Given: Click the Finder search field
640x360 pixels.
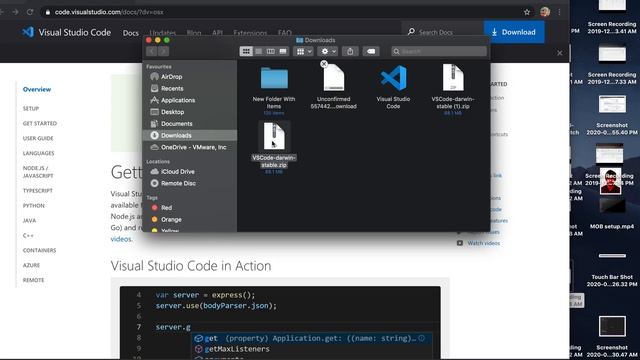Looking at the screenshot, I should (x=439, y=51).
